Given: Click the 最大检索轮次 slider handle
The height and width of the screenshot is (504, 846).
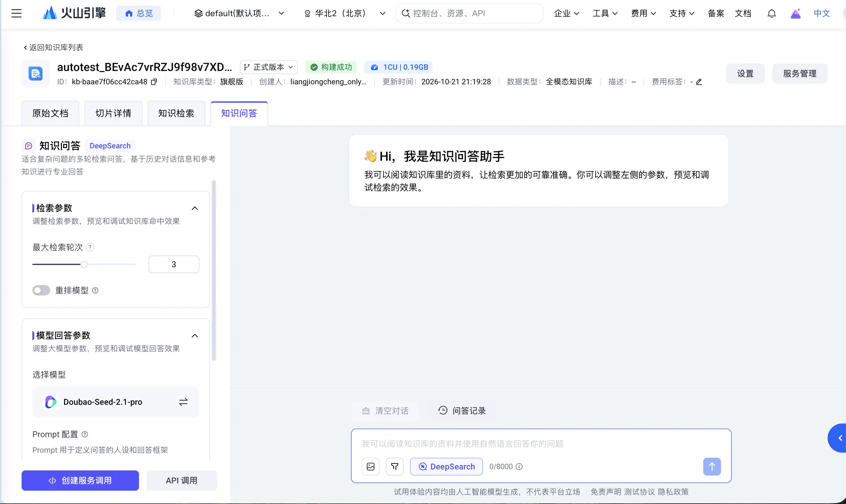Looking at the screenshot, I should 84,264.
